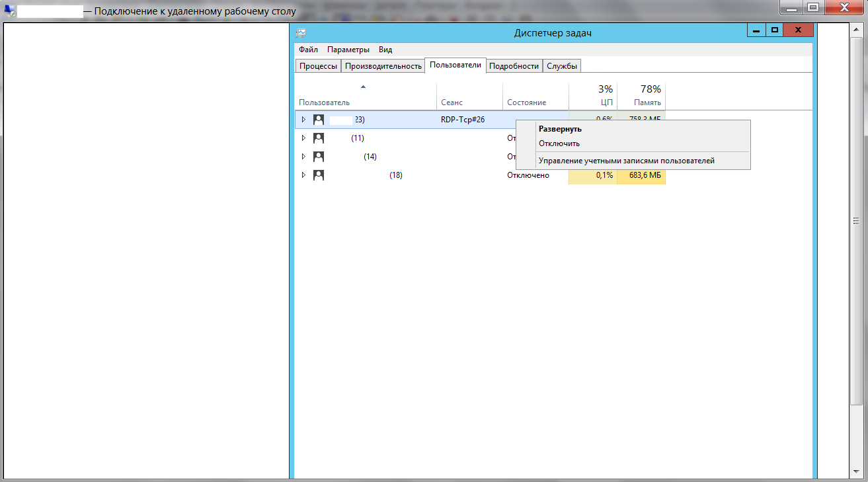Expand the user entry with session RDP-Tcp#26
868x482 pixels.
pos(303,120)
